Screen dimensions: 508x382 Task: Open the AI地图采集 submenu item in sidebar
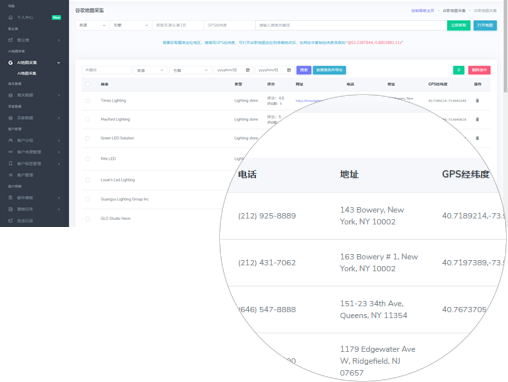pos(27,73)
